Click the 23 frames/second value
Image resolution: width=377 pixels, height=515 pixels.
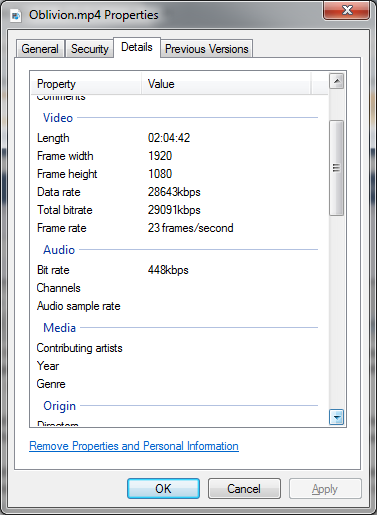click(x=190, y=228)
